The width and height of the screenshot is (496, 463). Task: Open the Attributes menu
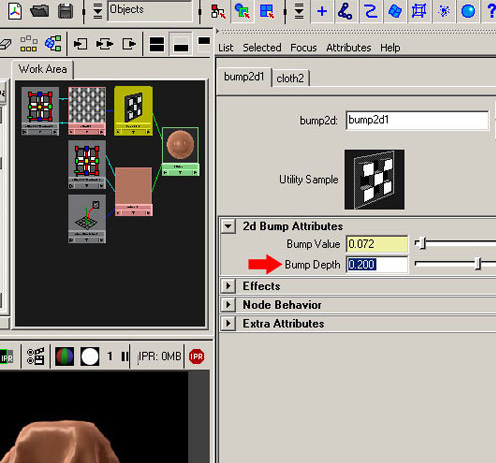[349, 48]
